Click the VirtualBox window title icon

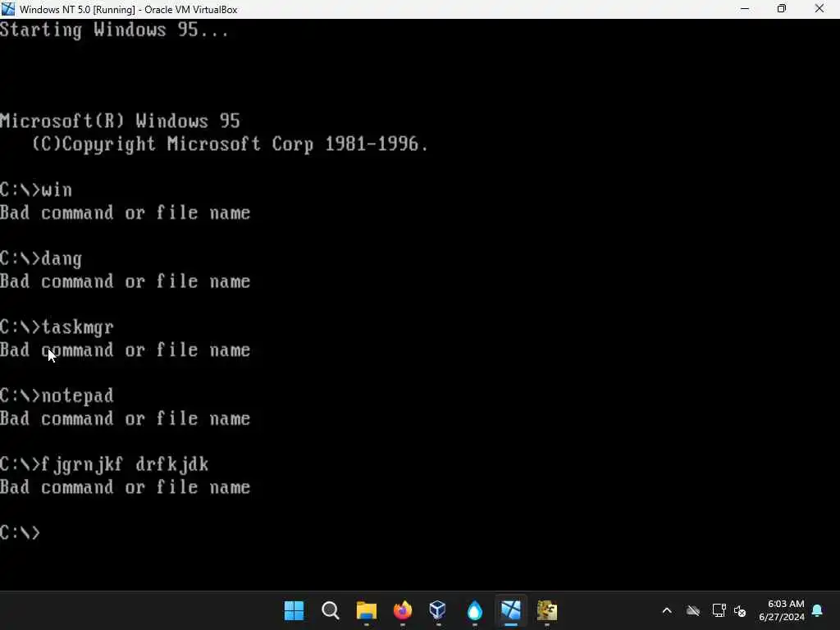(x=8, y=9)
